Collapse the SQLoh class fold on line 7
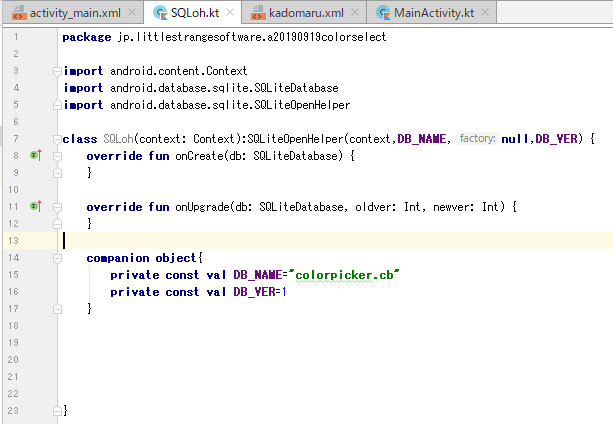The image size is (613, 424). point(57,139)
